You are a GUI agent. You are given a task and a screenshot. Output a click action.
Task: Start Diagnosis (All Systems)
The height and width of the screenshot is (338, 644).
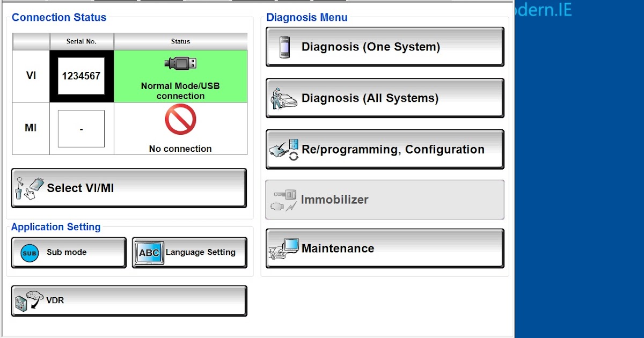384,98
